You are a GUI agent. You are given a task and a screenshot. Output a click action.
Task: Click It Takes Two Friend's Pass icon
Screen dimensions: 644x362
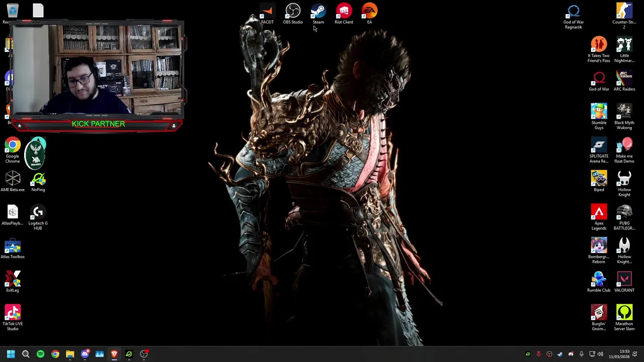[599, 50]
